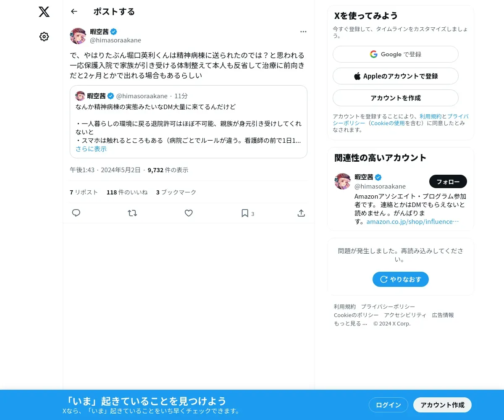Like the post with heart icon
Screen dimensions: 504x420
click(x=189, y=213)
